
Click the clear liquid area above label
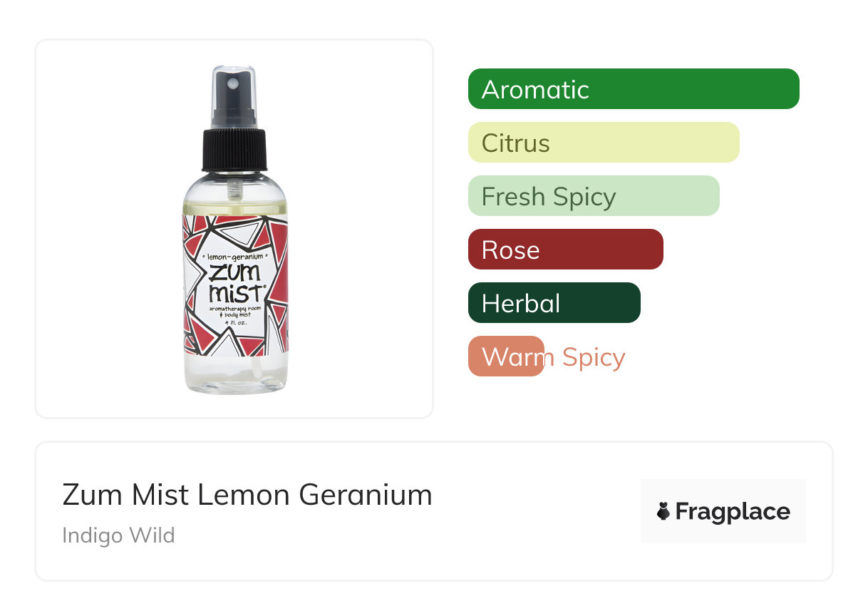(x=235, y=197)
